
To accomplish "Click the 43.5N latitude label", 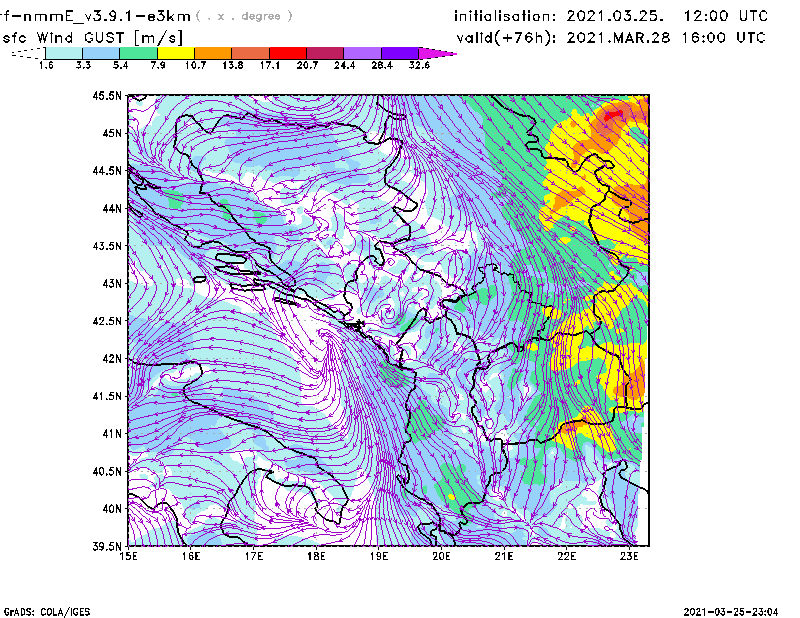I will tap(107, 246).
